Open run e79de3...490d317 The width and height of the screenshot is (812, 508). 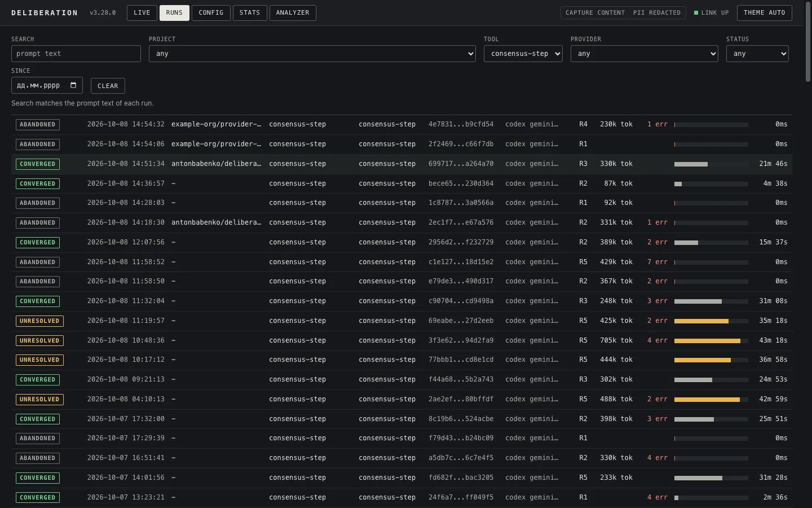pos(401,281)
